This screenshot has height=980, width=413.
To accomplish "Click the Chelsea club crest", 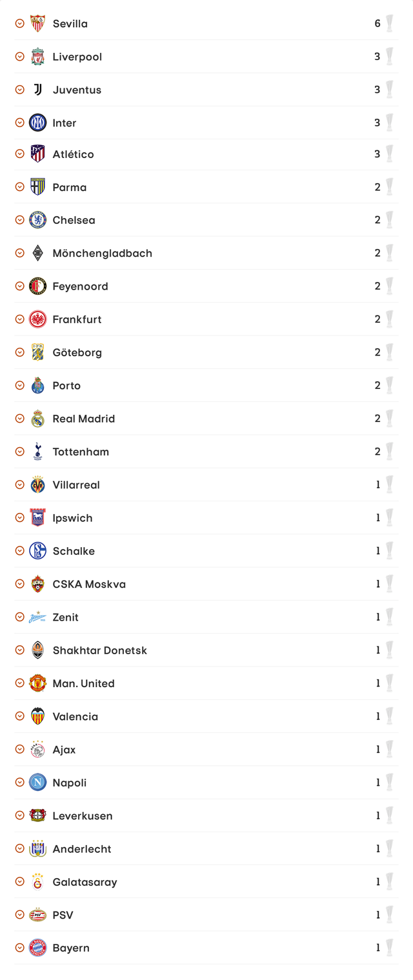I will click(x=37, y=220).
